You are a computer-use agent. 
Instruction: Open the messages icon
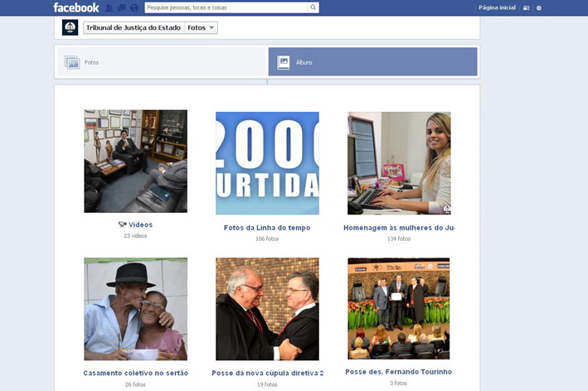[x=121, y=7]
